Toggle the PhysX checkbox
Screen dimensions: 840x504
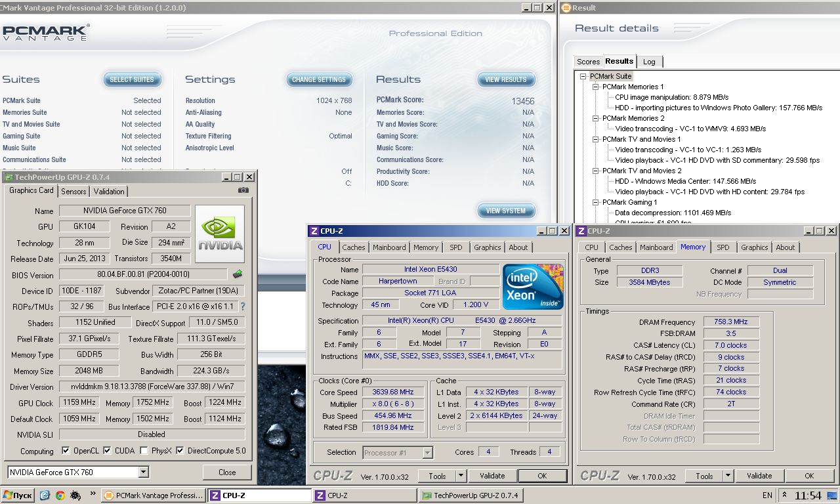point(144,451)
